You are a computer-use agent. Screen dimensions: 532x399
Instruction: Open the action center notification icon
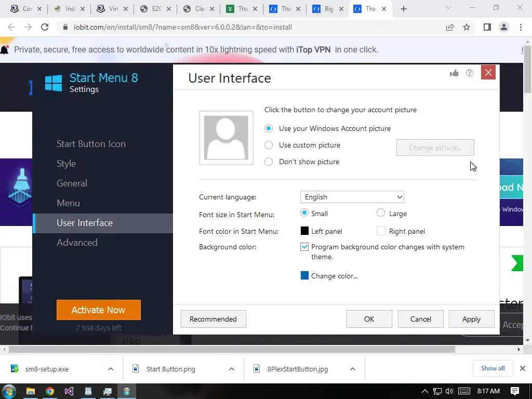[x=515, y=391]
